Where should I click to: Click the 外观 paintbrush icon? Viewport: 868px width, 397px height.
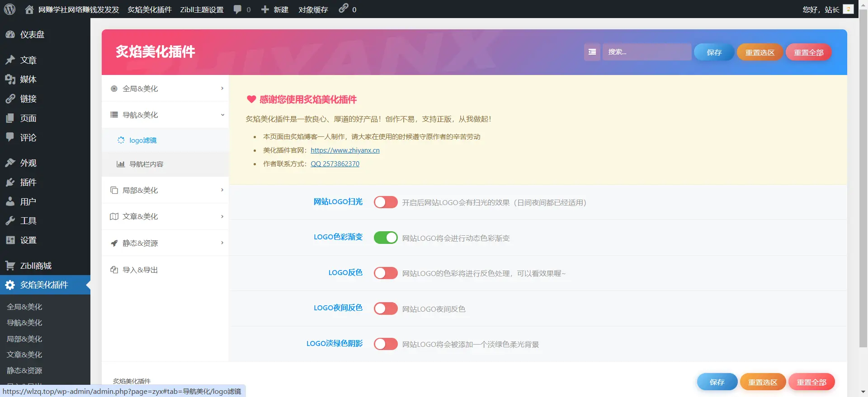pos(10,163)
